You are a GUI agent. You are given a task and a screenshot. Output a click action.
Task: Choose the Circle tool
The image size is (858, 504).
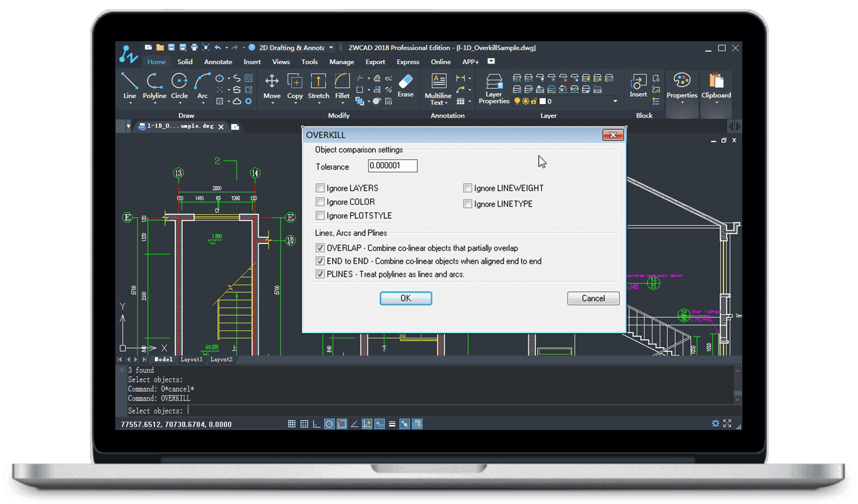tap(179, 85)
